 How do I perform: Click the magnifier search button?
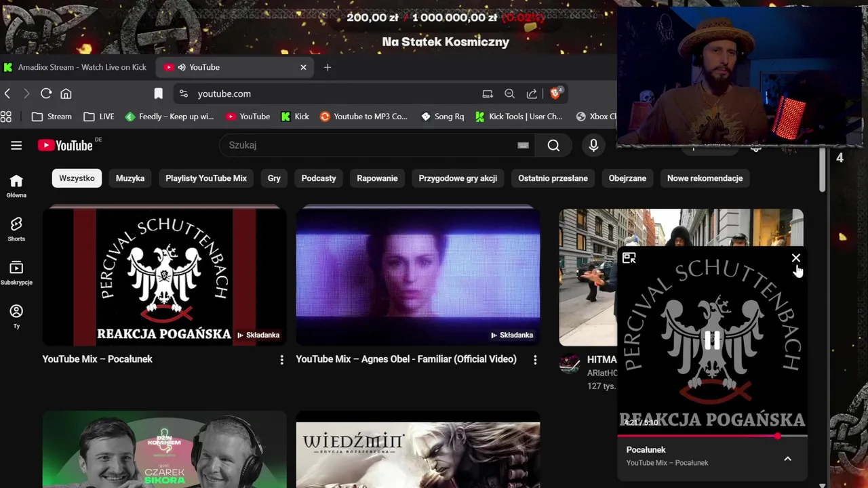pos(553,145)
